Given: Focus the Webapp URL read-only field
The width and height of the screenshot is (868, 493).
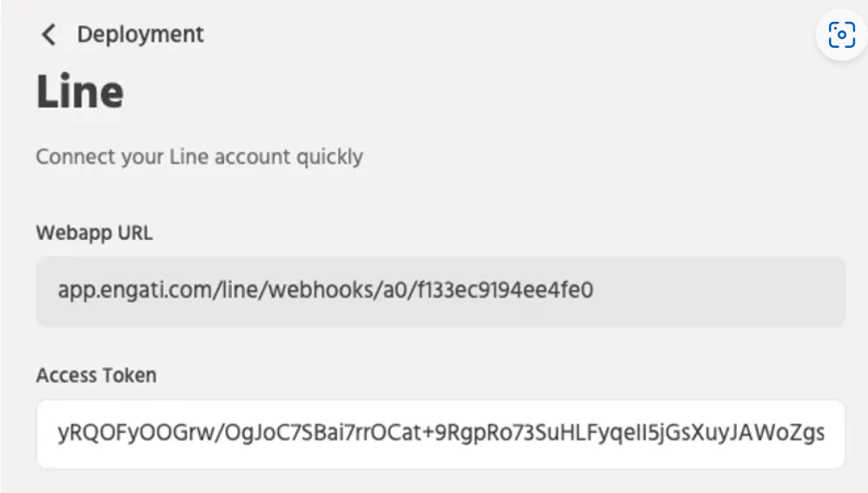Looking at the screenshot, I should click(x=441, y=290).
